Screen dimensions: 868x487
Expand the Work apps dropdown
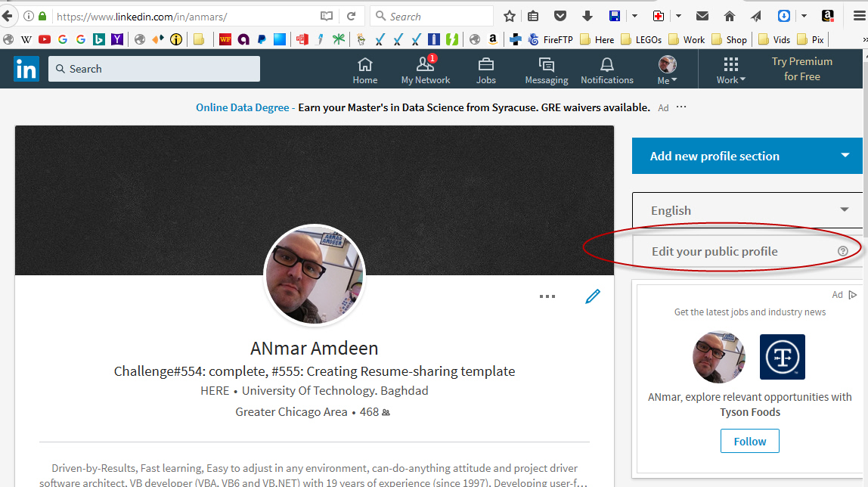coord(730,70)
